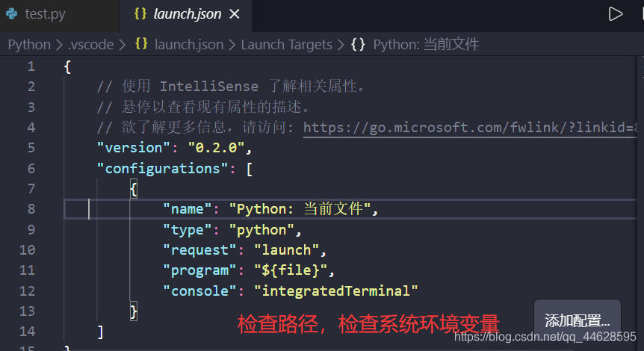Click the "0.2.0" version value

216,148
